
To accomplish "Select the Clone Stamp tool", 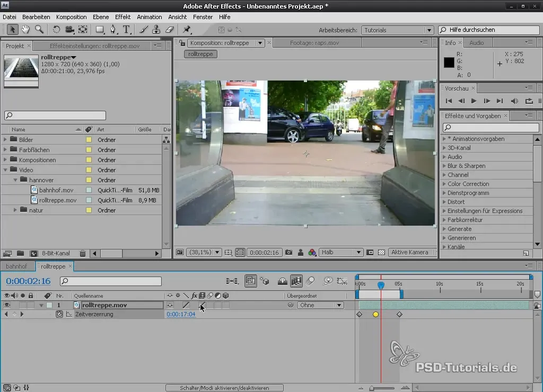I will click(156, 30).
